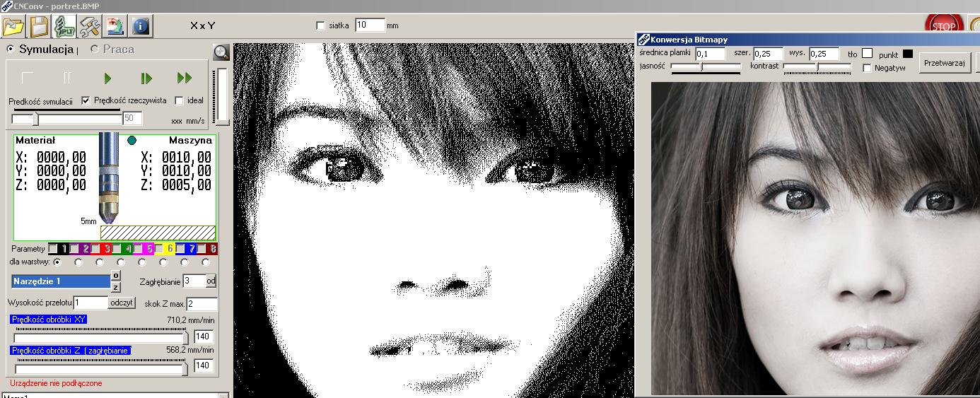The image size is (980, 398).
Task: Click the fast-forward simulation button
Action: [x=185, y=78]
